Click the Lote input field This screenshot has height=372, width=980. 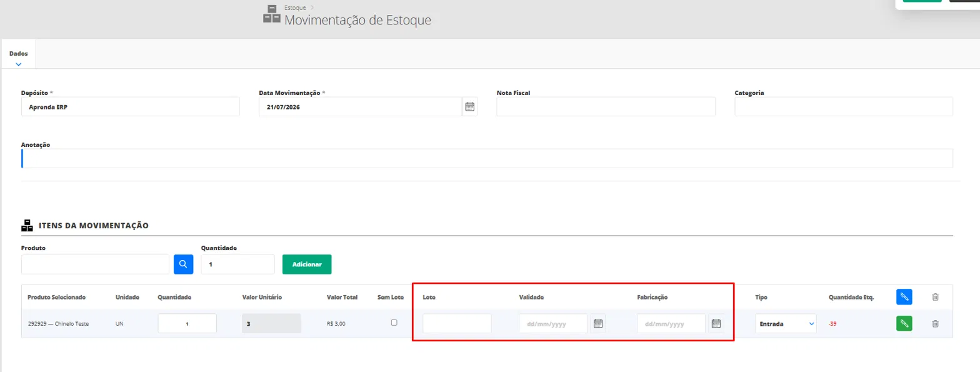click(x=457, y=324)
